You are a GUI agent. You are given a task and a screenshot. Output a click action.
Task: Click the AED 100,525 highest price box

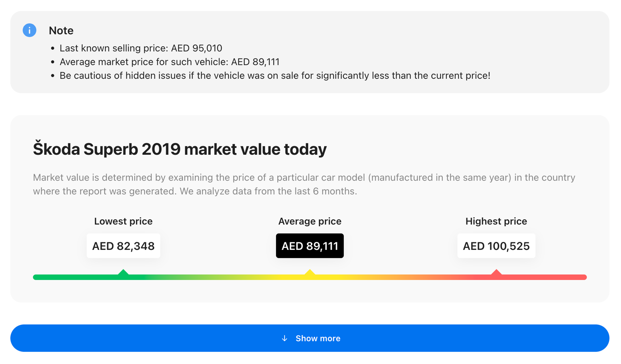pos(496,246)
